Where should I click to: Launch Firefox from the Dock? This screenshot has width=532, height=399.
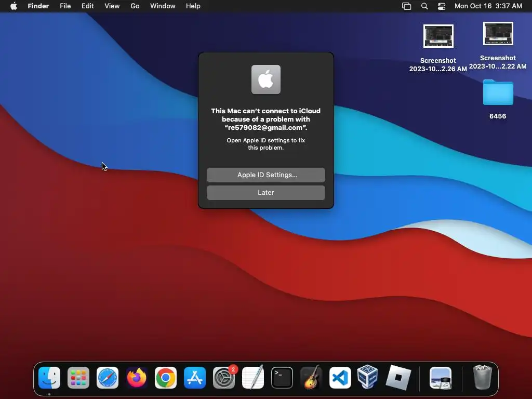point(137,378)
